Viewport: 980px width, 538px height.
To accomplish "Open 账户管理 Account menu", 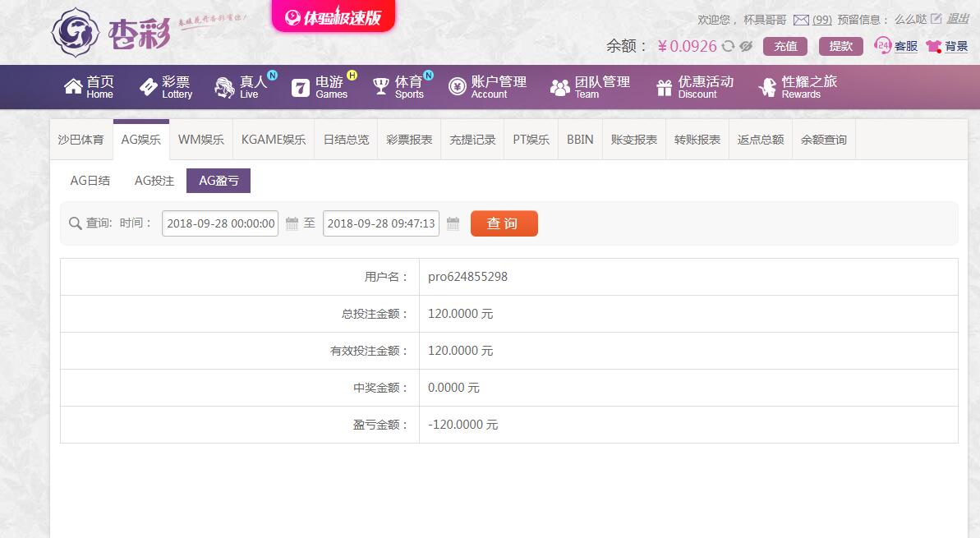I will coord(487,87).
